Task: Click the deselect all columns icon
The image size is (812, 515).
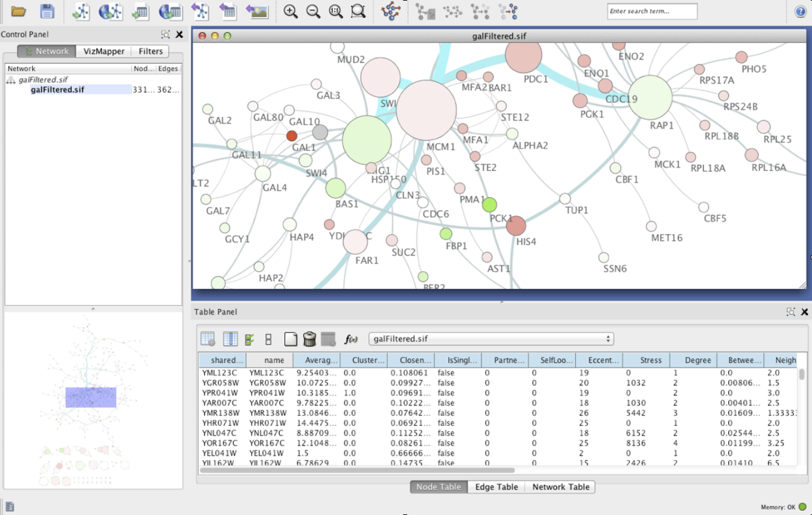Action: tap(268, 339)
